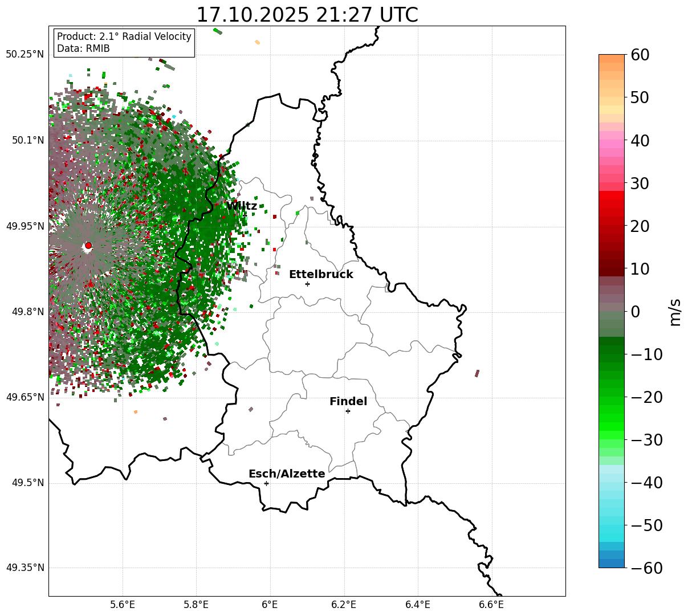The width and height of the screenshot is (688, 616).
Task: Click the 50.25°N latitude label
Action: click(25, 55)
